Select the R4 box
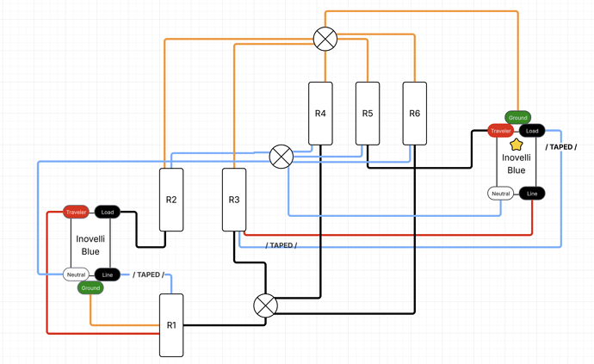594x364 pixels. tap(320, 114)
